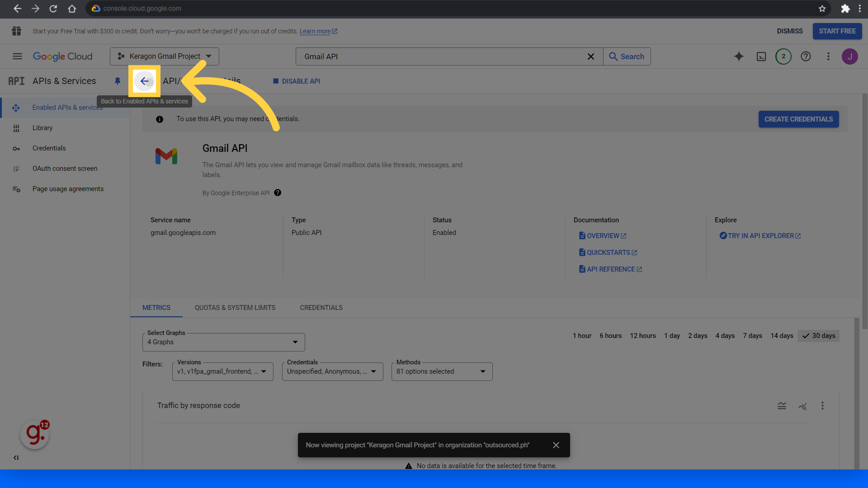Open the console settings three-dot menu
The width and height of the screenshot is (868, 488).
[x=828, y=56]
